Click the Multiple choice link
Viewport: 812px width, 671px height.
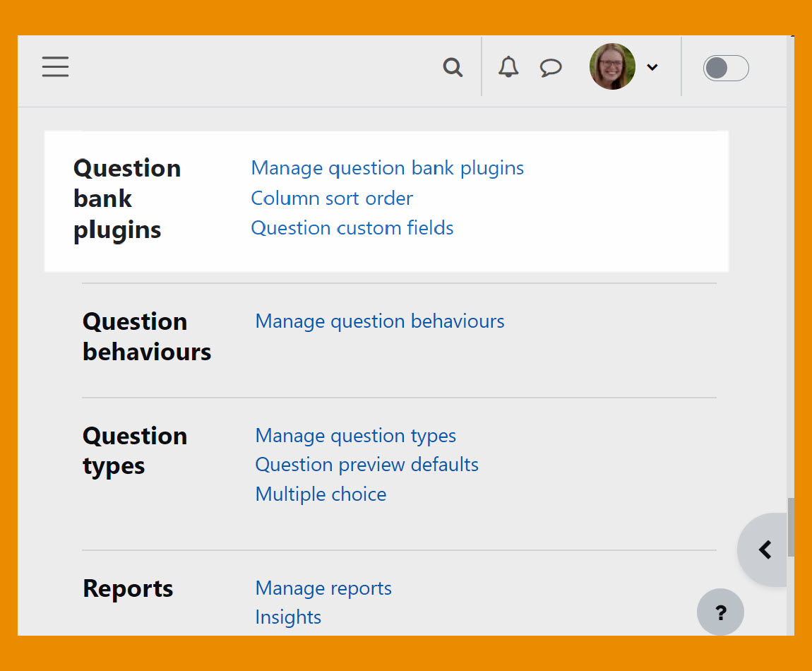[321, 494]
